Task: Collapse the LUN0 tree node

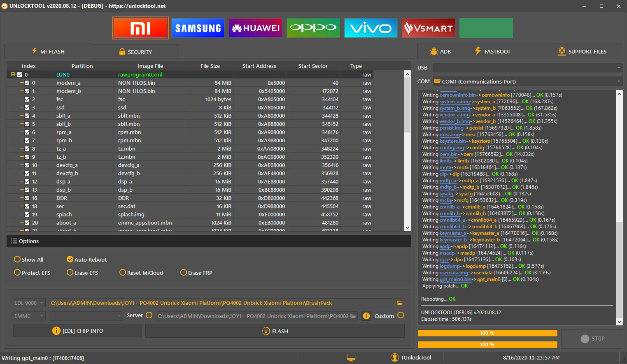Action: (13, 74)
